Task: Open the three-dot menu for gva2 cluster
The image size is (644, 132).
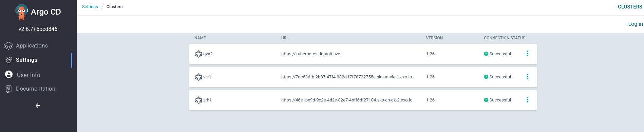Action: 527,54
